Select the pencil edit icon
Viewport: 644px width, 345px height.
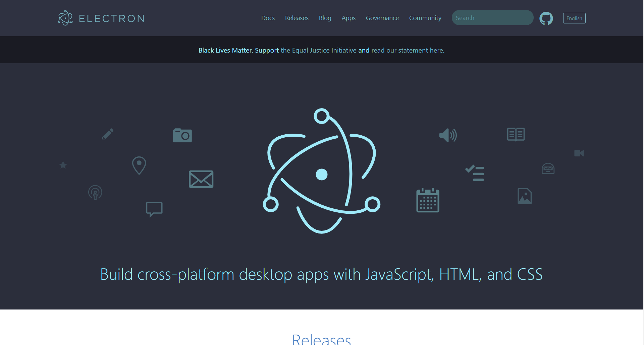pos(107,134)
